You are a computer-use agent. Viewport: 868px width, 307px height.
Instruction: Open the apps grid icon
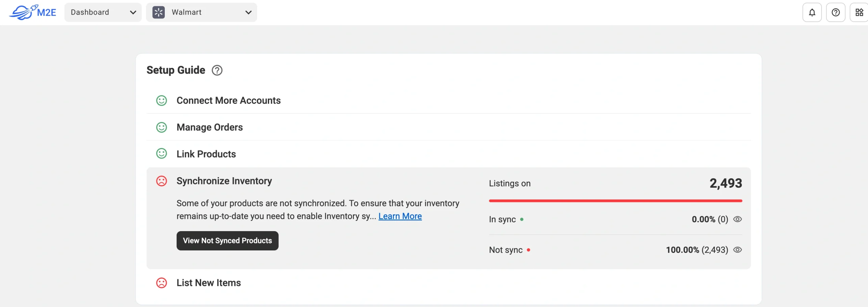(x=859, y=13)
